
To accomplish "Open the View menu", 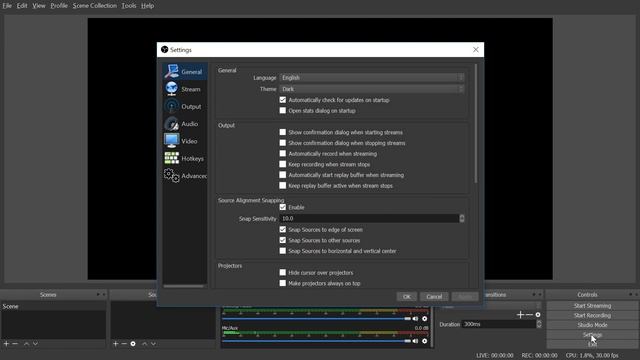I will pyautogui.click(x=39, y=6).
